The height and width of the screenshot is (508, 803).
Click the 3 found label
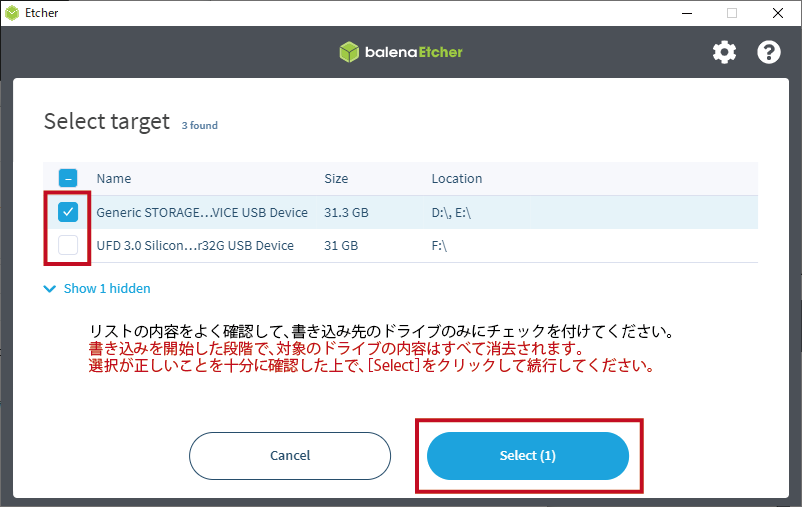tap(200, 125)
